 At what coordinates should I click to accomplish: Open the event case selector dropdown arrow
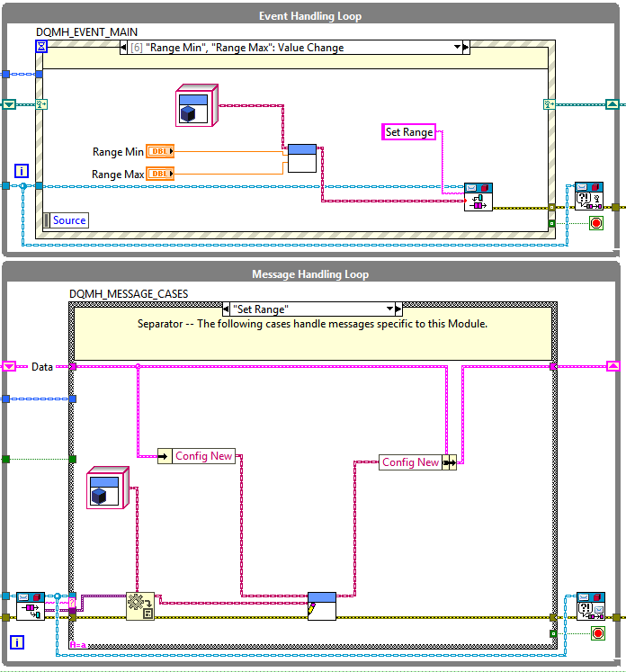coord(457,47)
